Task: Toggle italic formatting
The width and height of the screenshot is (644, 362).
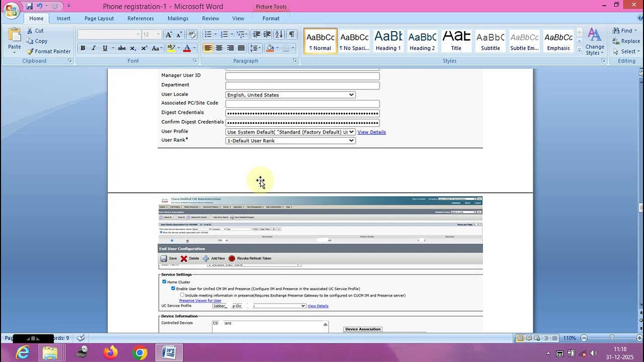Action: [x=94, y=48]
